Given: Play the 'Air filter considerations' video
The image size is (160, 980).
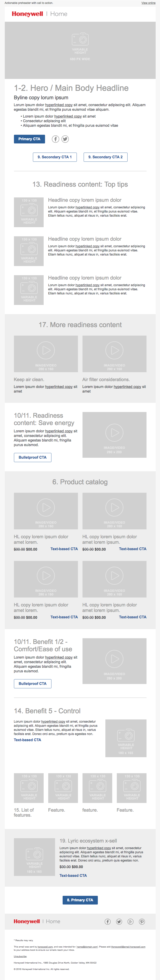Looking at the screenshot, I should (114, 350).
